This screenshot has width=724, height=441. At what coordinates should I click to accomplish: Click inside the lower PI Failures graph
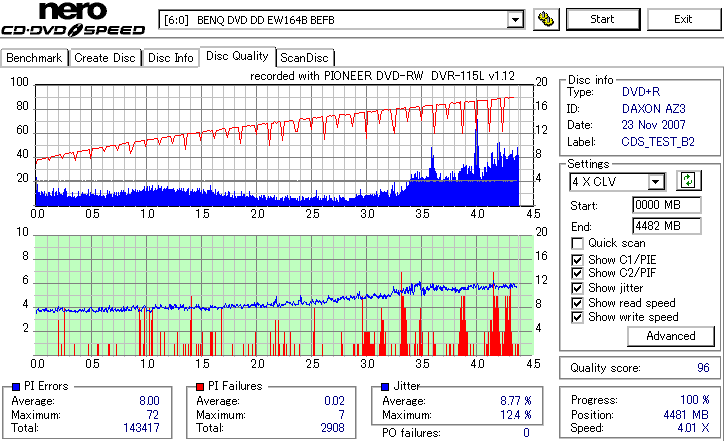click(284, 296)
